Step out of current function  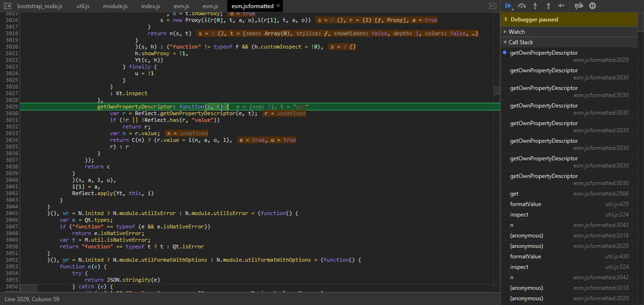coord(548,6)
